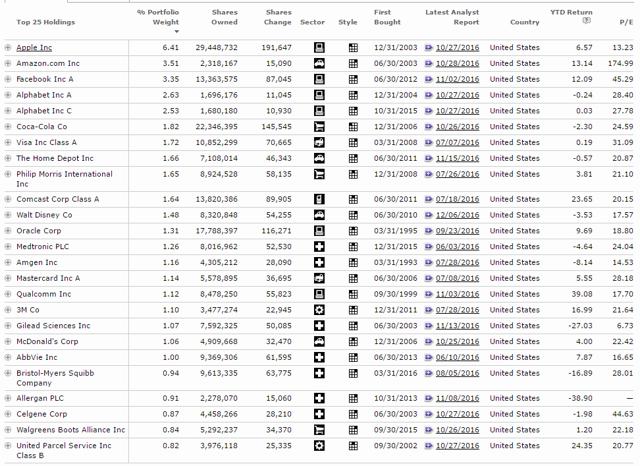Sort by First Bought column header

[387, 18]
